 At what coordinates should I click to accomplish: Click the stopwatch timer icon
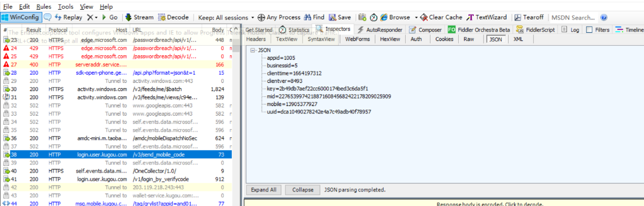pyautogui.click(x=374, y=17)
